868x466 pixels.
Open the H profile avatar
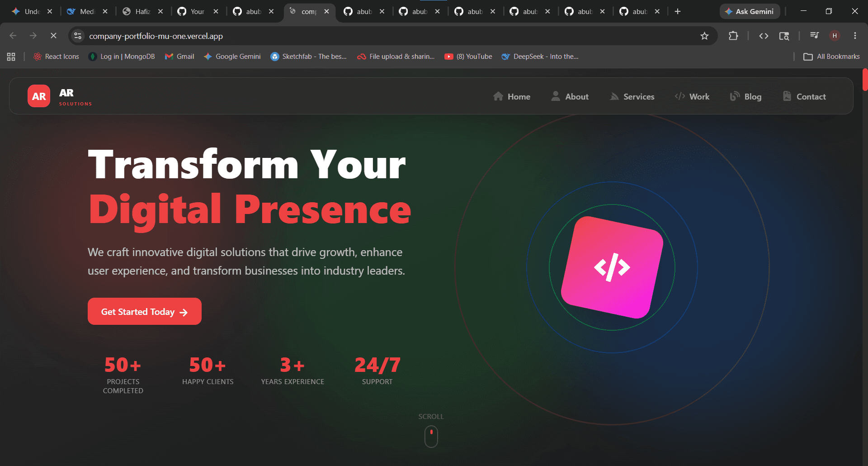click(x=835, y=36)
